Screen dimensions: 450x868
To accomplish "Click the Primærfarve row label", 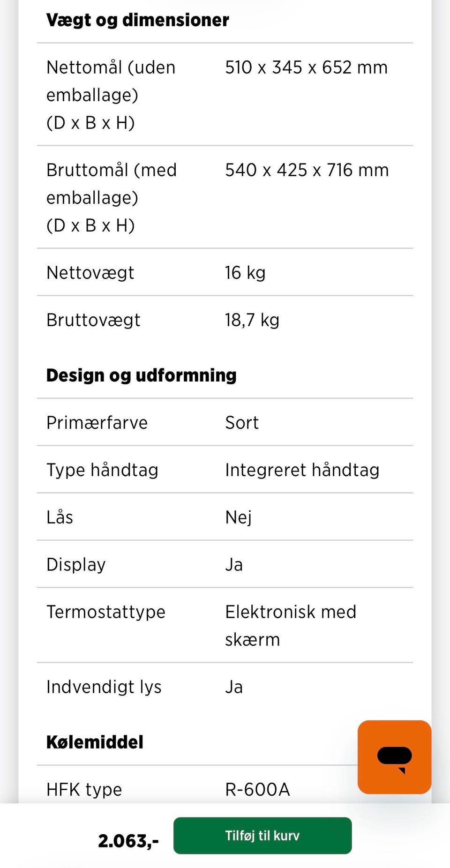I will 97,423.
